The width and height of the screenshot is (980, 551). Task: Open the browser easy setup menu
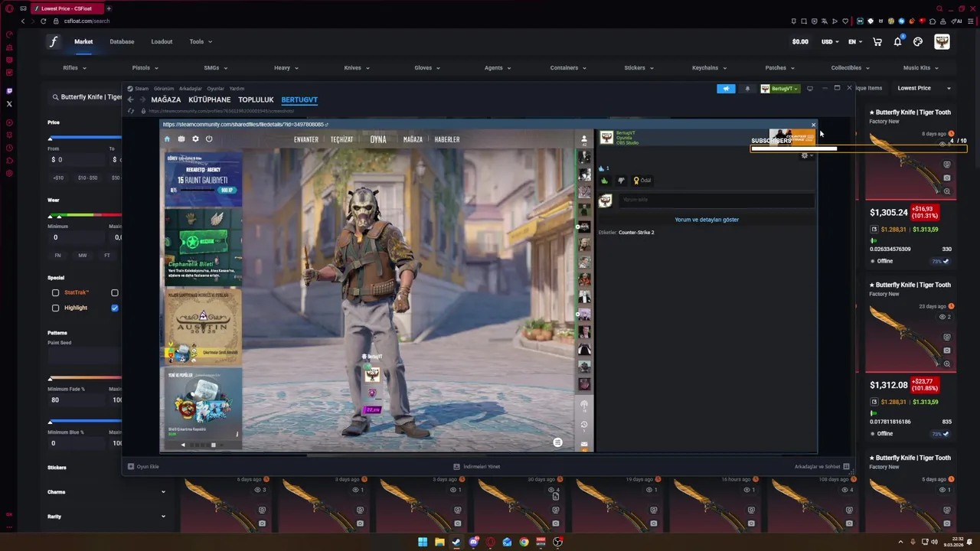point(969,21)
